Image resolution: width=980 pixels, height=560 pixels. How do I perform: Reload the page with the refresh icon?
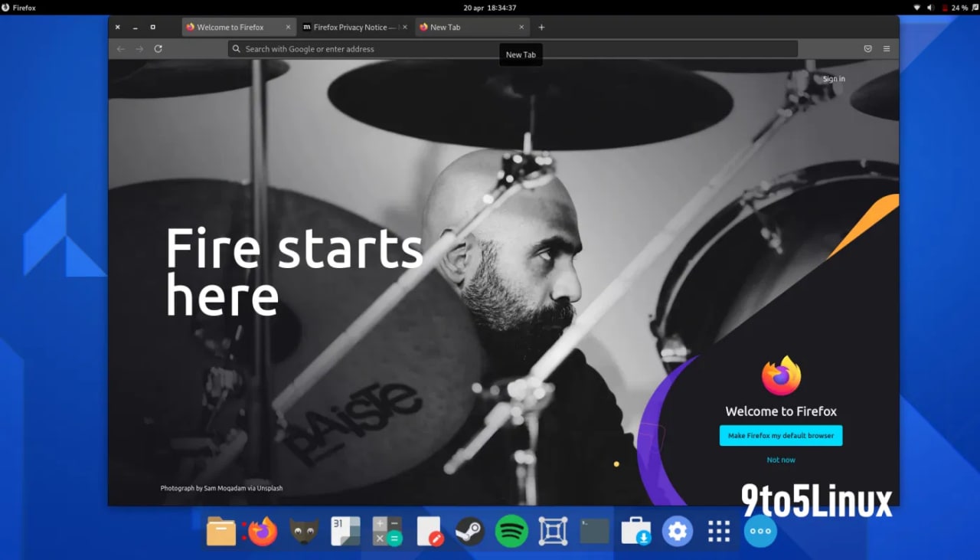coord(158,49)
